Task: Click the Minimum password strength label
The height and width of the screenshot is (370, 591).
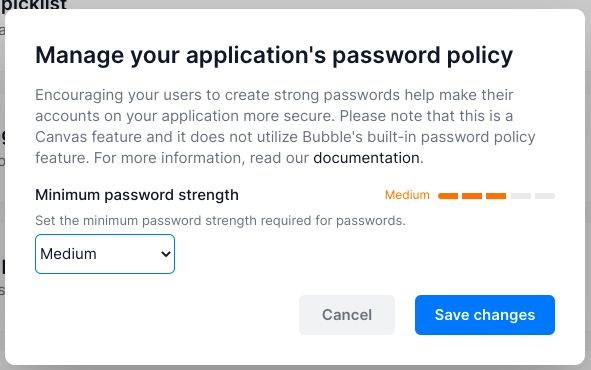Action: point(137,195)
